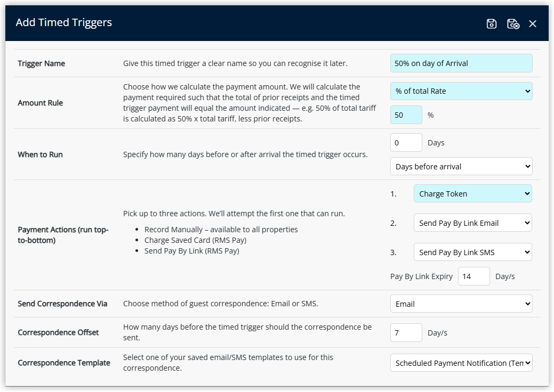This screenshot has width=554, height=392.
Task: Open the Send Correspondence Via Email dropdown
Action: [x=461, y=304]
